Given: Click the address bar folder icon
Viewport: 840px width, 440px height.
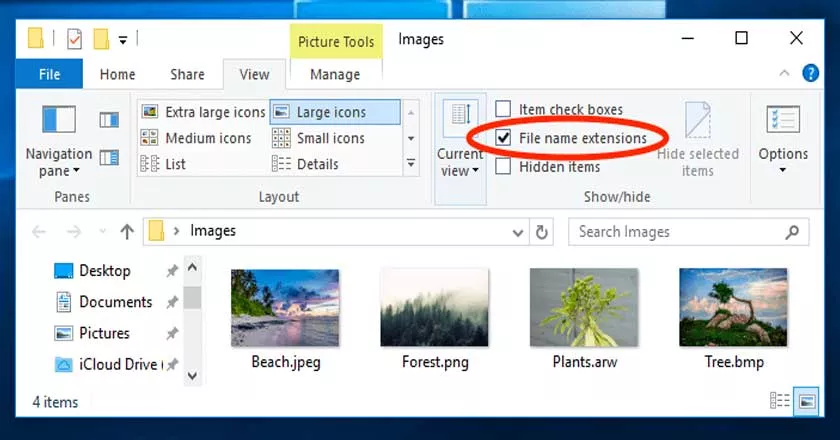Looking at the screenshot, I should tap(156, 231).
